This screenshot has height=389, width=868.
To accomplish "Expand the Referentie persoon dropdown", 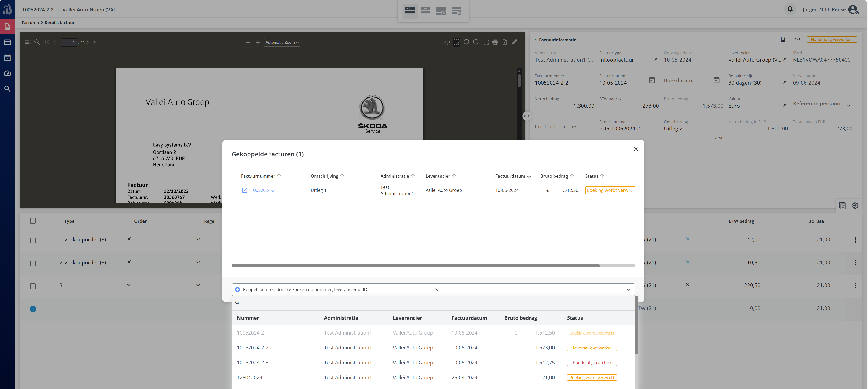I will (x=848, y=106).
